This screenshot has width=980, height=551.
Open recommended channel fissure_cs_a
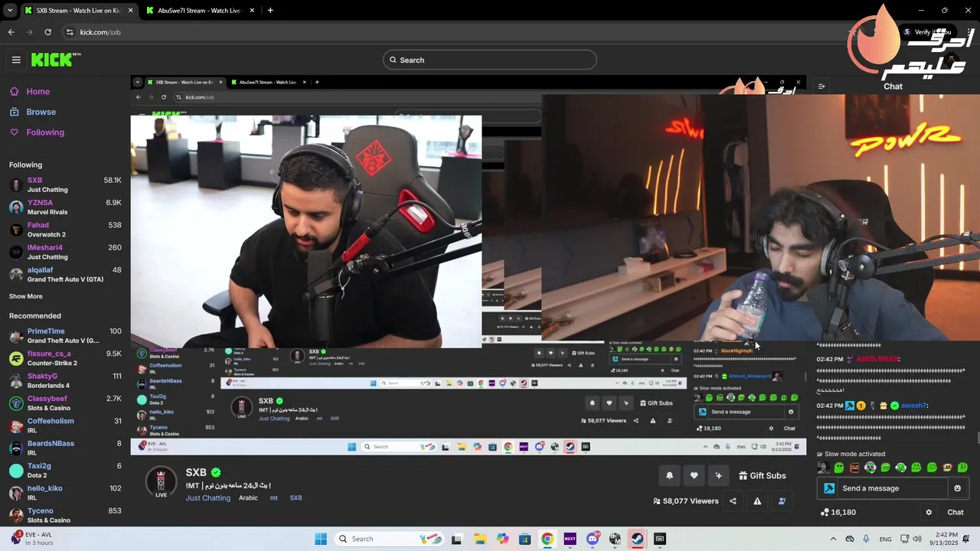pyautogui.click(x=65, y=358)
